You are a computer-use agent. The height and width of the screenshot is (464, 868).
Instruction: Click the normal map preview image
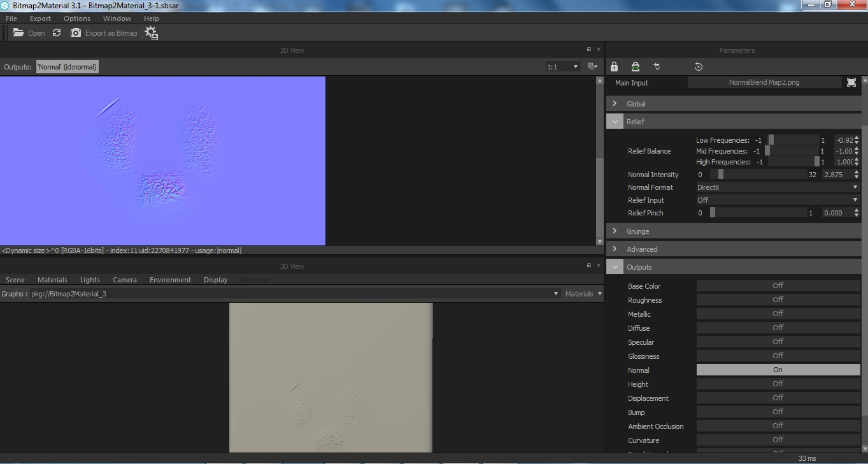pyautogui.click(x=162, y=161)
